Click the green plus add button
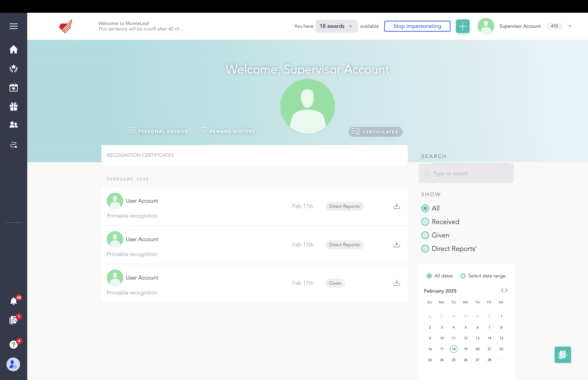 [x=463, y=26]
